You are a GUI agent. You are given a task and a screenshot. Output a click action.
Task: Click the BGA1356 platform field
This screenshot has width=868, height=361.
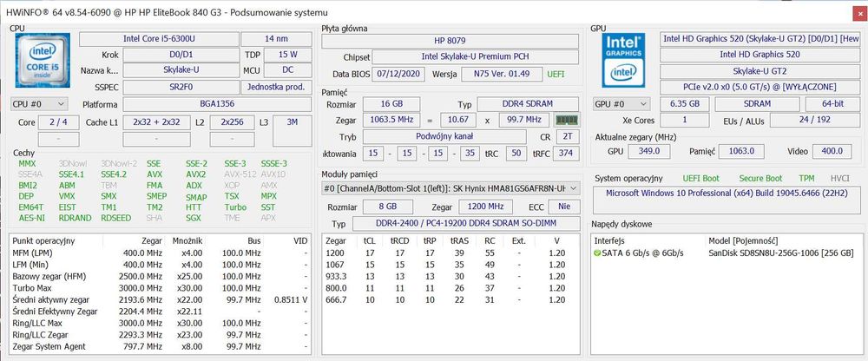(x=216, y=104)
